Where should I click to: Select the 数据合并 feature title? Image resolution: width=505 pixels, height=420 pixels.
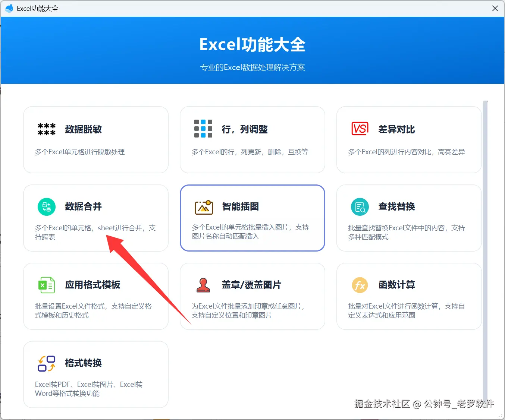tap(83, 206)
